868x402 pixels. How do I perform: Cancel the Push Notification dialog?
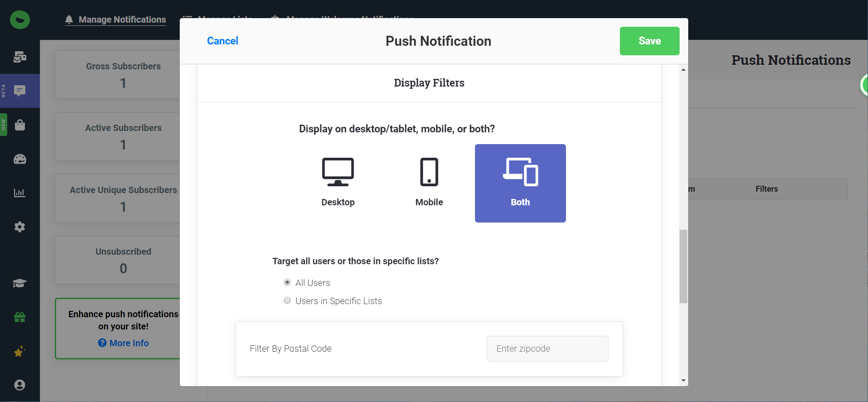[222, 41]
